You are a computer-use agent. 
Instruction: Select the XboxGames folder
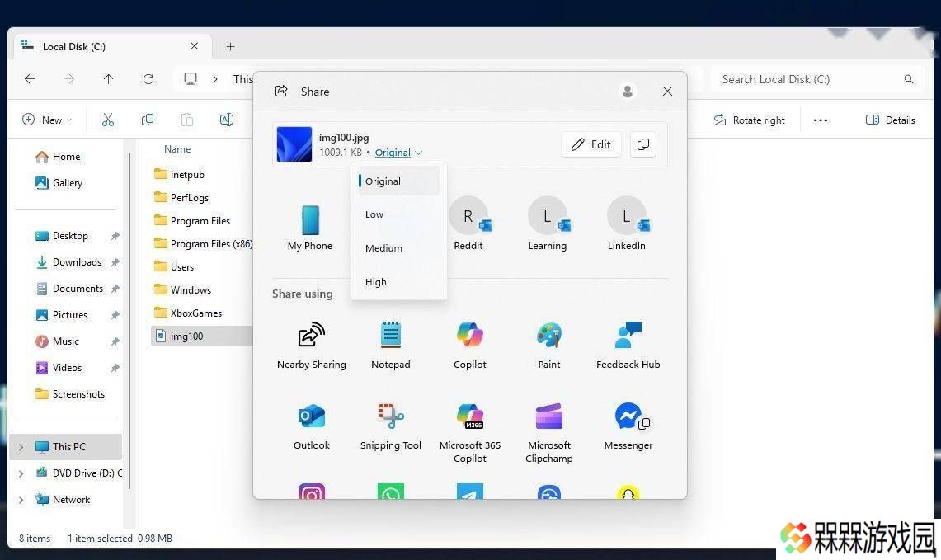click(x=188, y=313)
